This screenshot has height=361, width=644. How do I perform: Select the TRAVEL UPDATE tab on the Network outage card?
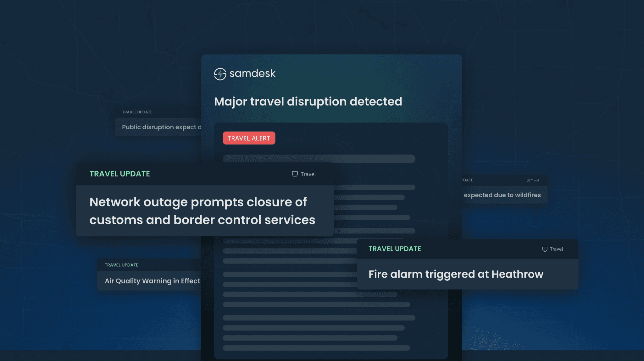tap(119, 173)
